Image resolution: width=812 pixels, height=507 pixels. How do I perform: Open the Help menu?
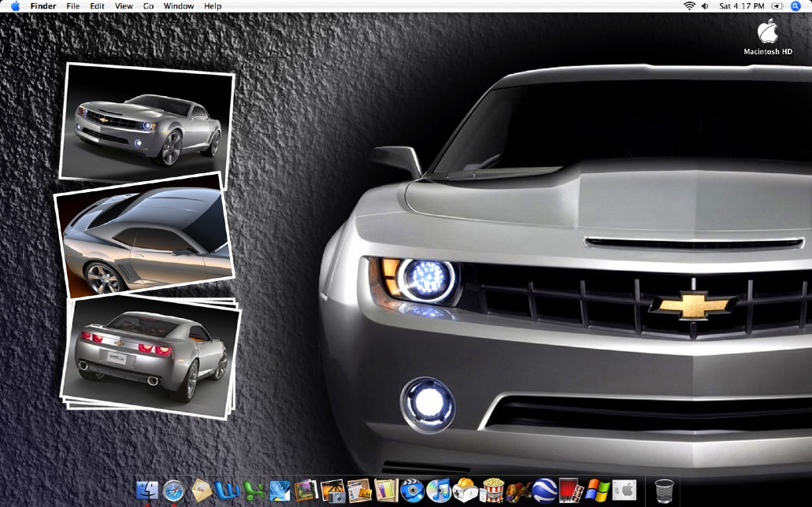pos(213,6)
